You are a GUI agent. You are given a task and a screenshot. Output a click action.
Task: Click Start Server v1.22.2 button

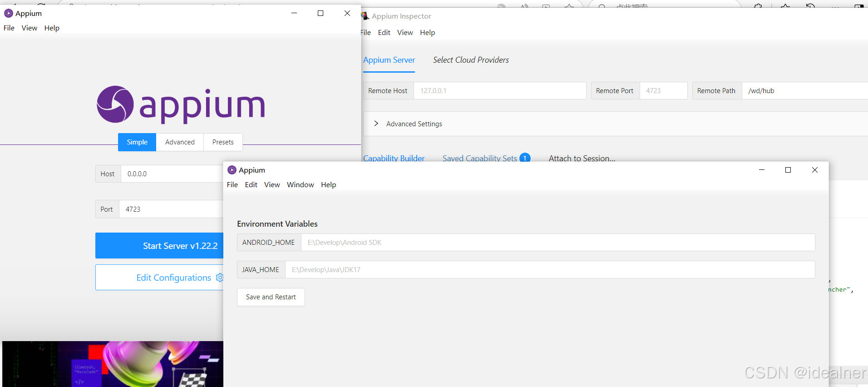(x=159, y=246)
